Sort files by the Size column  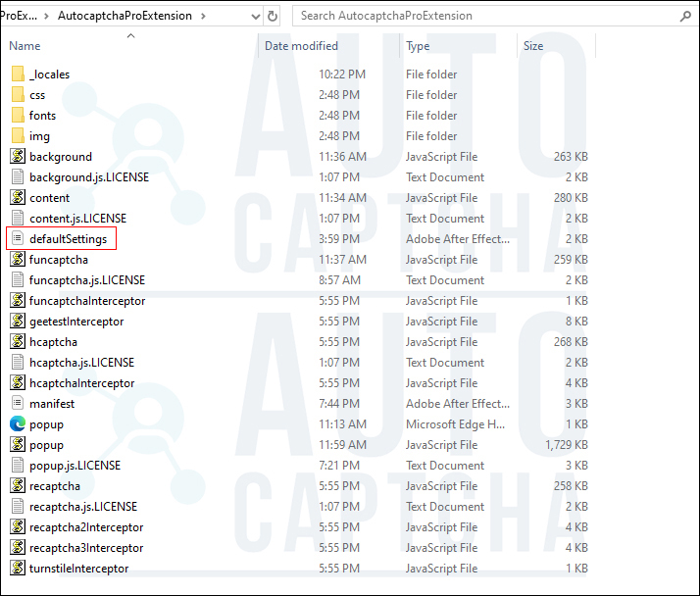pos(533,46)
